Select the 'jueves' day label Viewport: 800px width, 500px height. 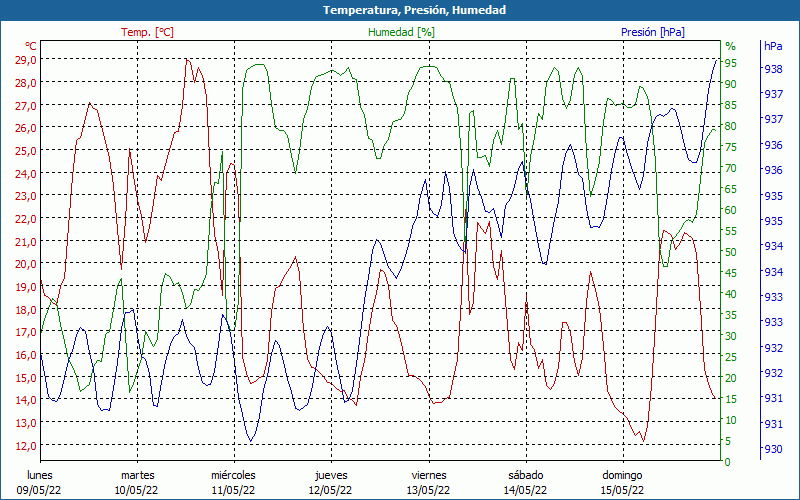pyautogui.click(x=332, y=476)
